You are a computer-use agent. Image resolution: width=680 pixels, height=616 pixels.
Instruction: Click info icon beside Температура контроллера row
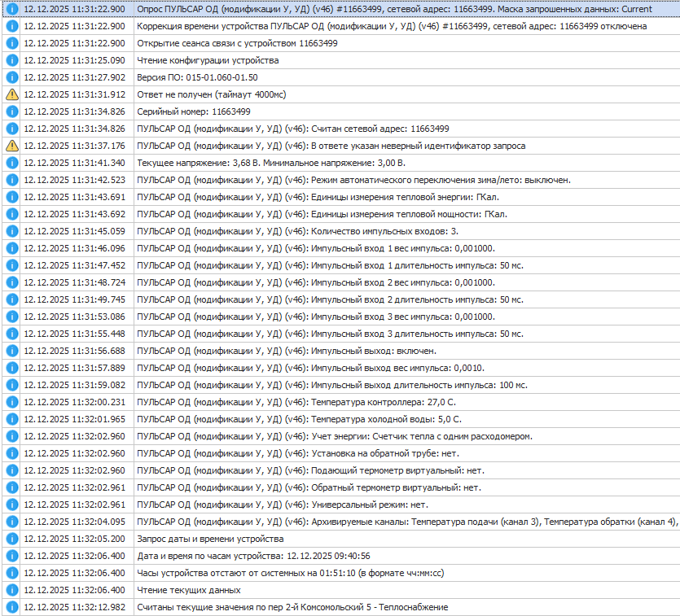tap(11, 402)
